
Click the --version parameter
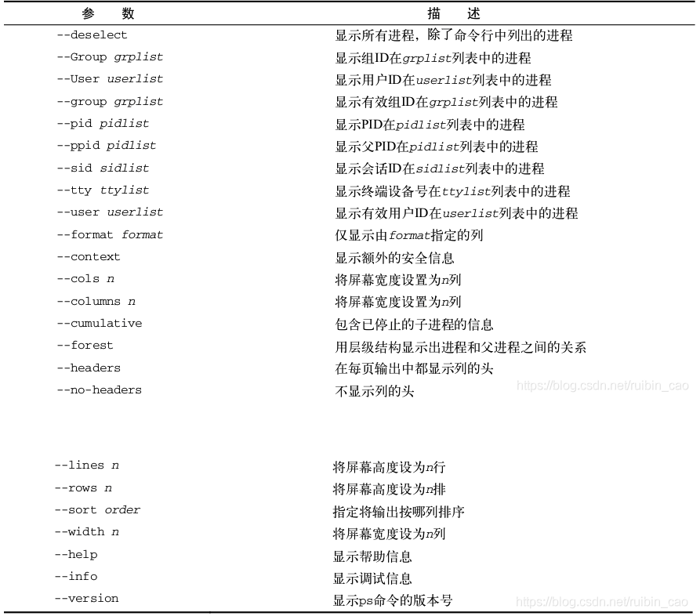pyautogui.click(x=86, y=598)
